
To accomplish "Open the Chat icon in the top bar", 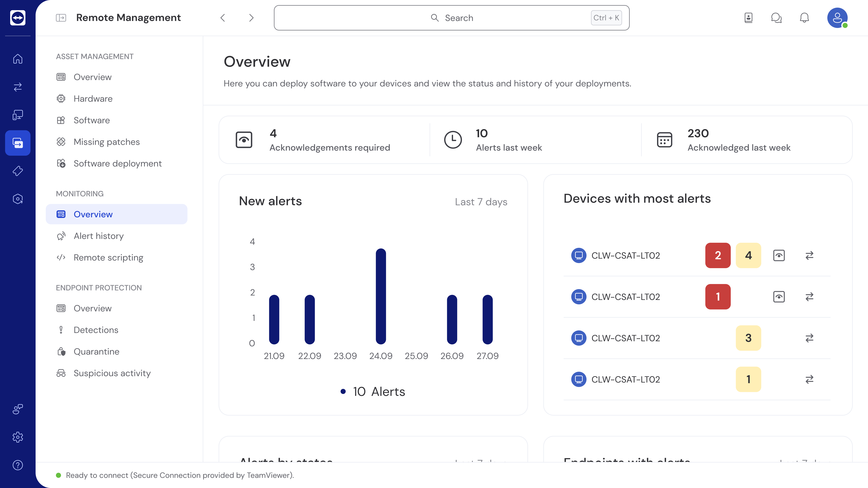I will click(776, 18).
